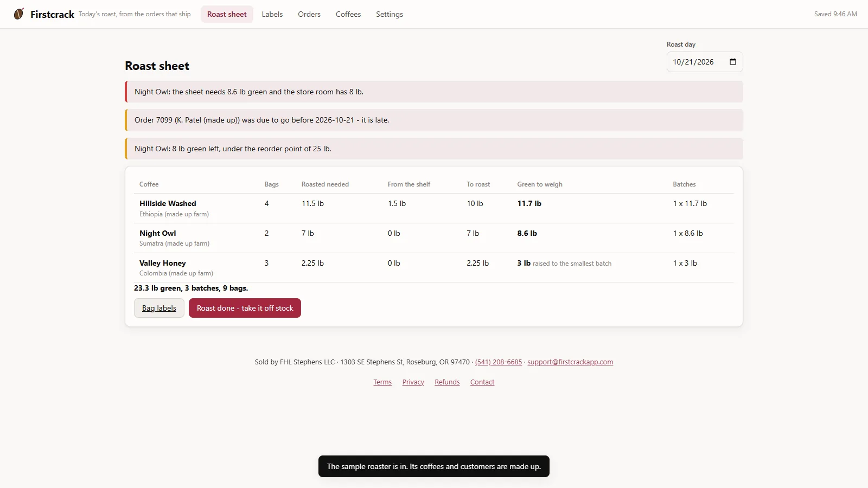The width and height of the screenshot is (868, 488).
Task: Click the 1.5 lb from the shelf value
Action: coord(397,203)
